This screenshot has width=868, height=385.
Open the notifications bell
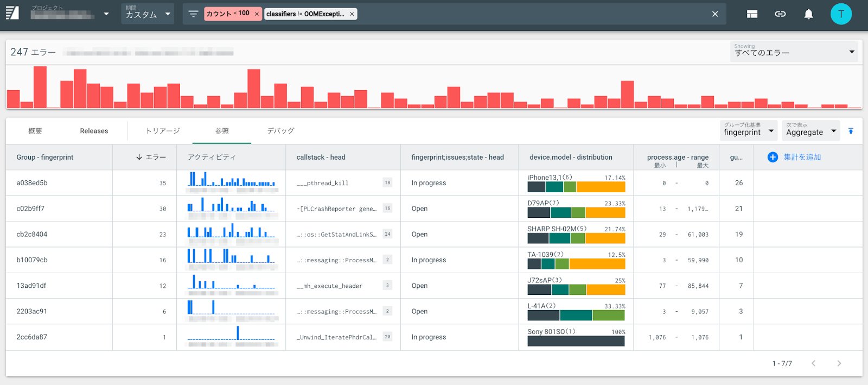(x=808, y=14)
